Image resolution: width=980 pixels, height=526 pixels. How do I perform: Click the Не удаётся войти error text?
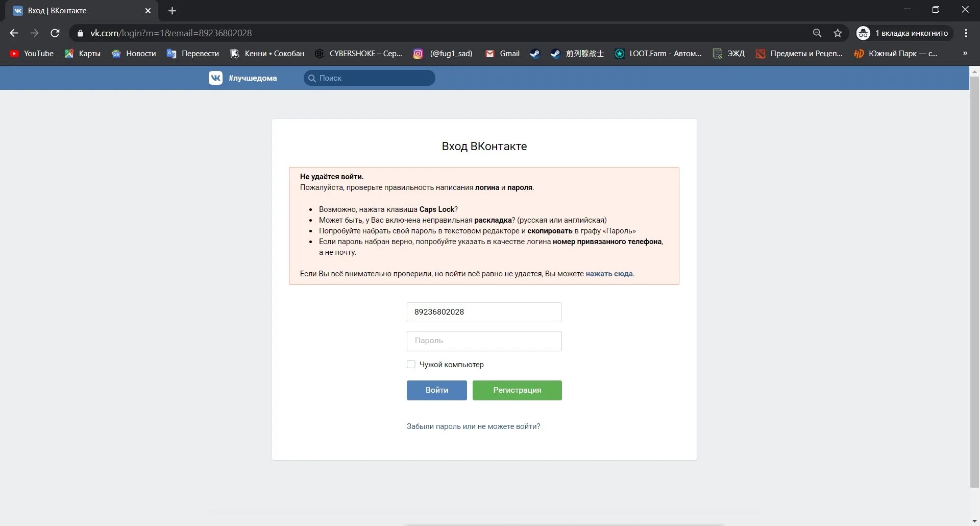click(x=332, y=177)
